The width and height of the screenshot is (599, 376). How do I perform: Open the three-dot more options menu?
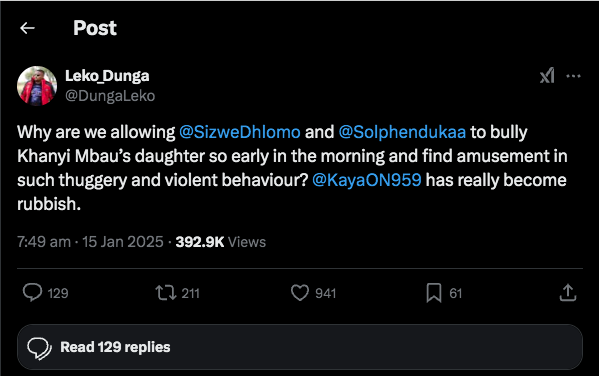pyautogui.click(x=573, y=76)
